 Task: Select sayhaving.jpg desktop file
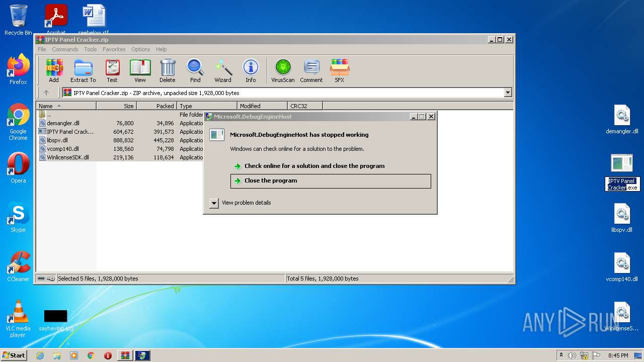click(x=56, y=320)
